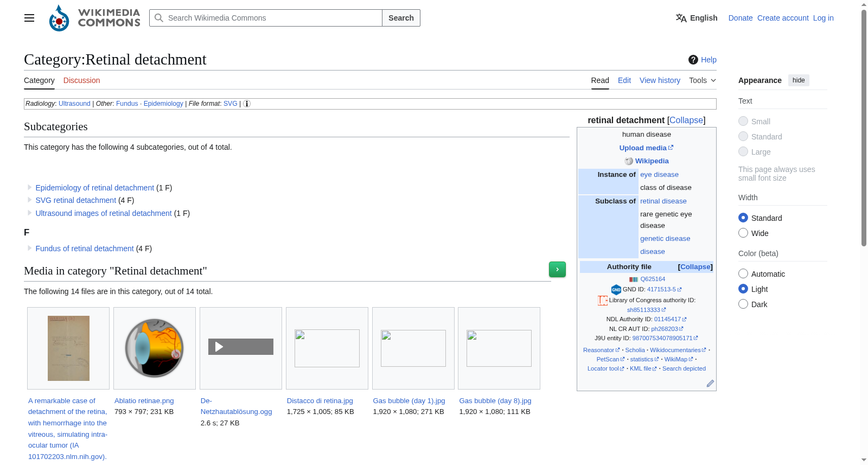This screenshot has width=868, height=465.
Task: Open the Reasonator external link
Action: click(x=601, y=351)
